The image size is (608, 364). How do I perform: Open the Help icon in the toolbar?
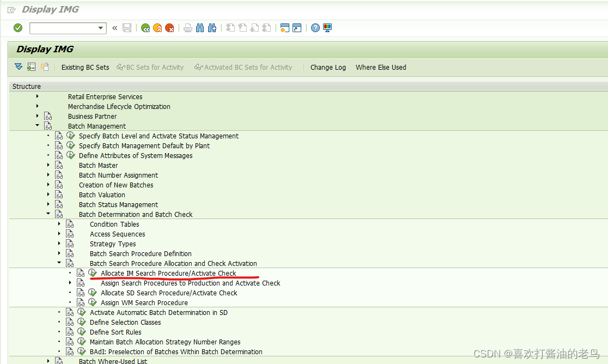point(315,28)
